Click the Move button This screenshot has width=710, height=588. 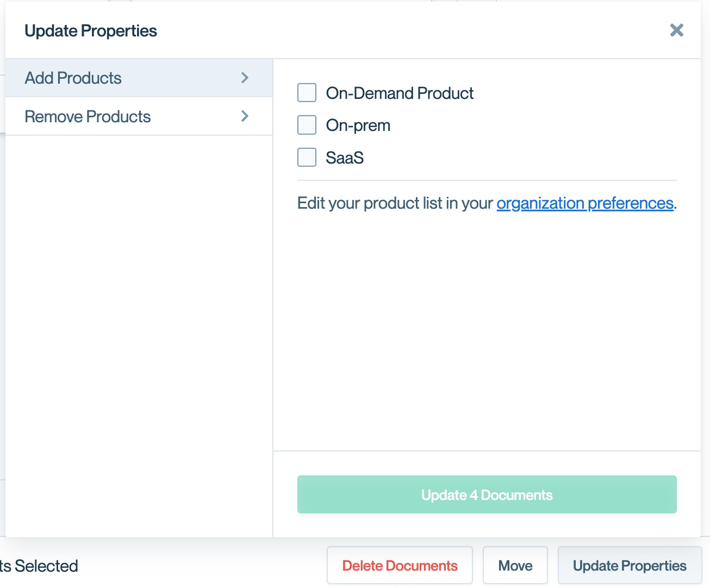[x=515, y=566]
